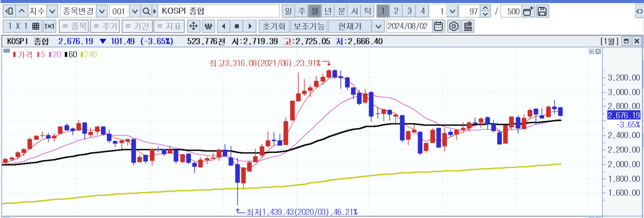This screenshot has width=644, height=218.
Task: Open the chart settings gear icon
Action: point(453,26)
